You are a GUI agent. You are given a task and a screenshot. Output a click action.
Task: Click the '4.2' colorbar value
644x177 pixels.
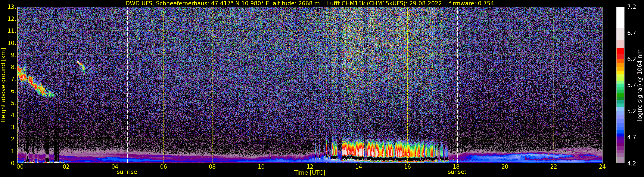pos(632,163)
